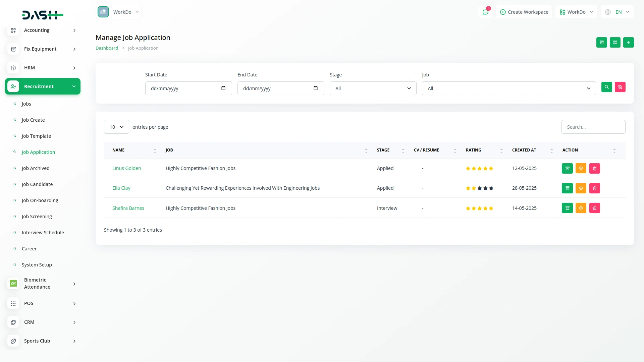Click the Biometric Attendance ZK icon
This screenshot has height=362, width=644.
pos(13,284)
